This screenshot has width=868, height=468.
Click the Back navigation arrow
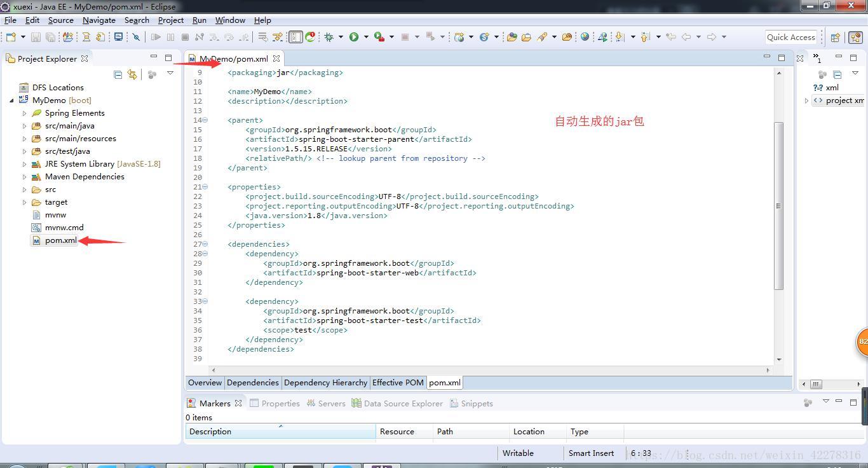coord(686,37)
